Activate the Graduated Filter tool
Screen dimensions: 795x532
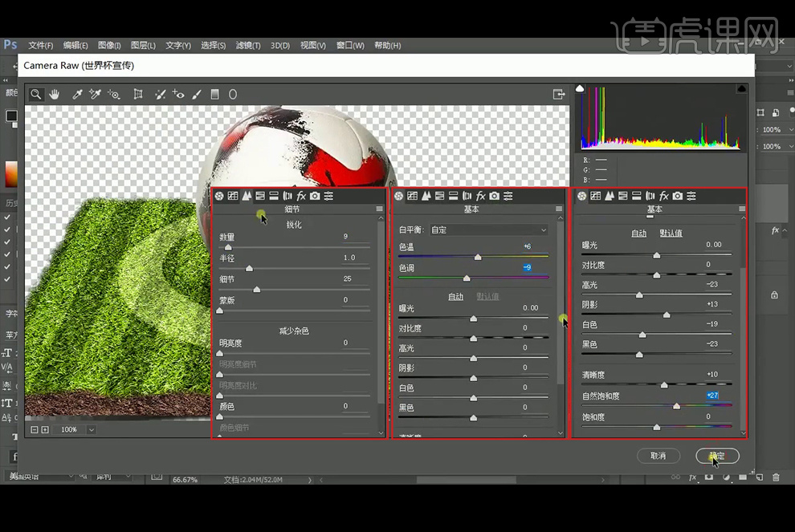point(214,94)
